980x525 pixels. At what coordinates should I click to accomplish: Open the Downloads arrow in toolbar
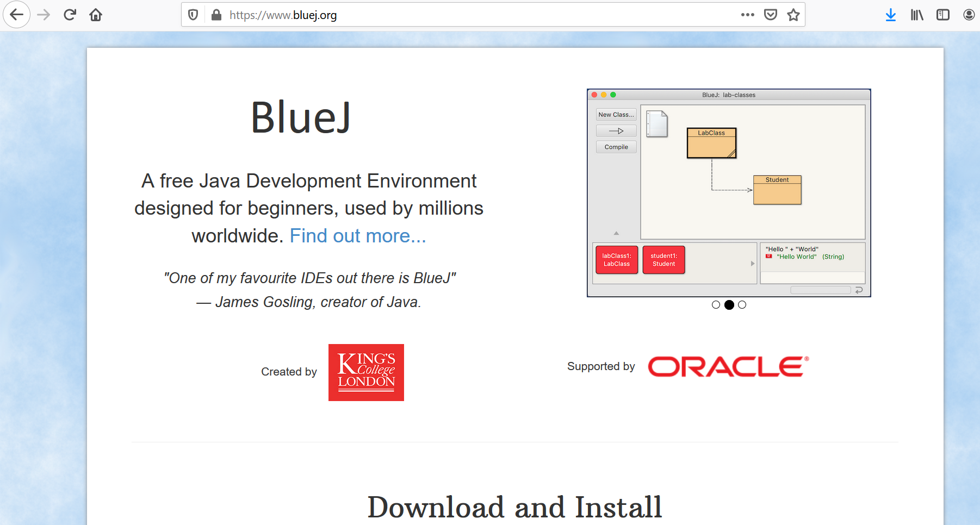[x=890, y=15]
